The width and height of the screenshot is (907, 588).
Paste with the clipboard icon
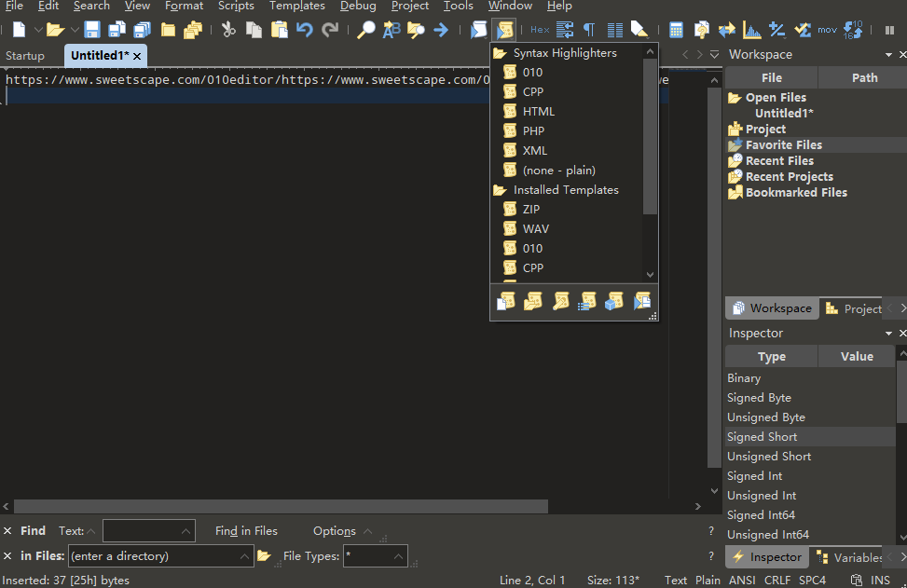pyautogui.click(x=279, y=30)
